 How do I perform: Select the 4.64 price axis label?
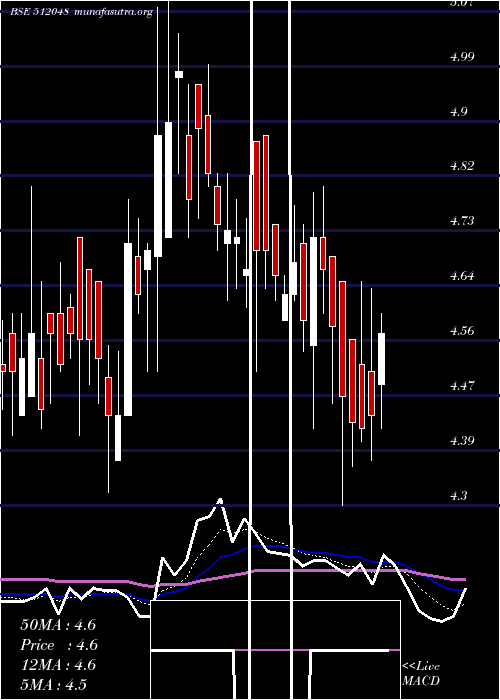(x=462, y=276)
